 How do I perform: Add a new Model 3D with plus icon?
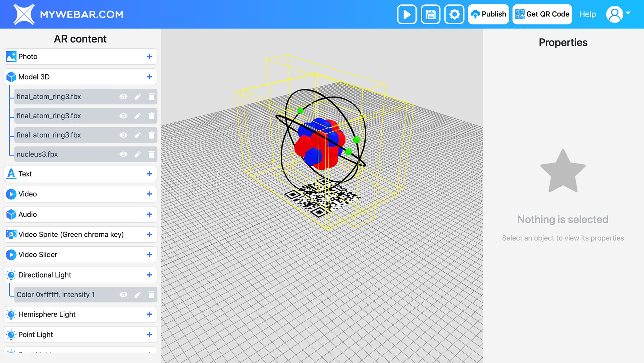tap(149, 77)
